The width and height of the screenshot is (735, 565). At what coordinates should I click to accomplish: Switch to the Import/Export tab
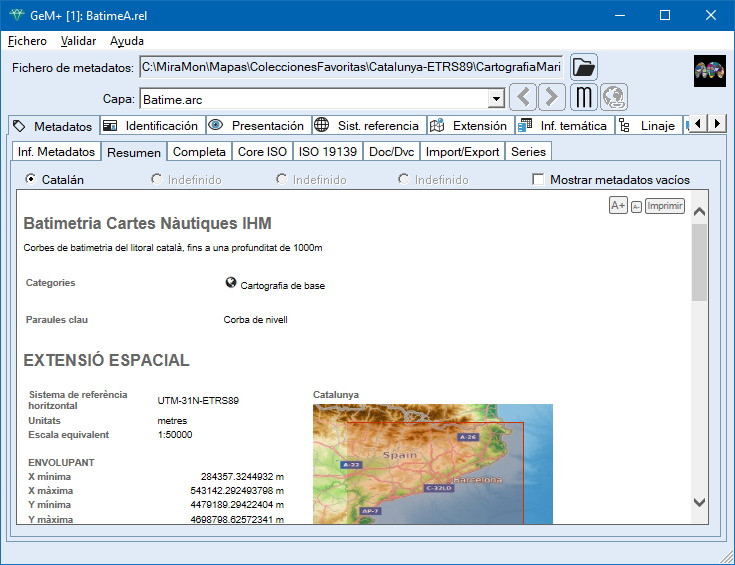point(462,152)
